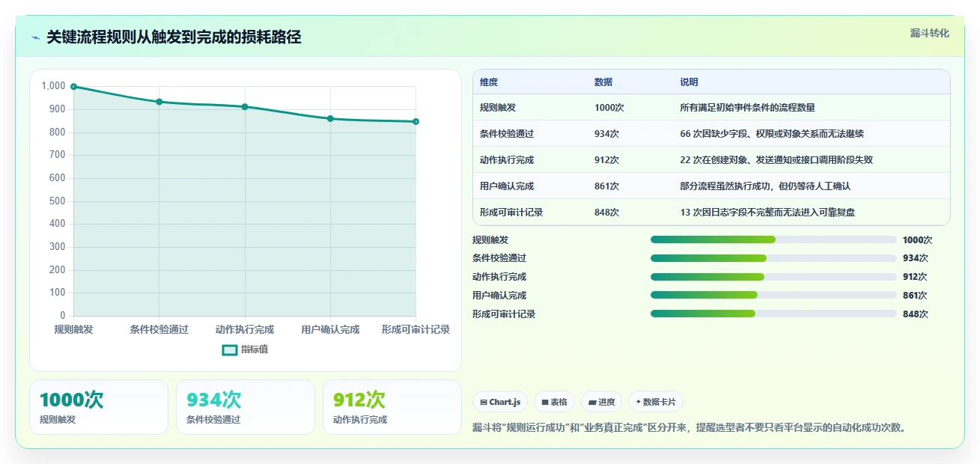Viewport: 980px width, 464px height.
Task: Click the 848次 table cell
Action: tap(606, 213)
